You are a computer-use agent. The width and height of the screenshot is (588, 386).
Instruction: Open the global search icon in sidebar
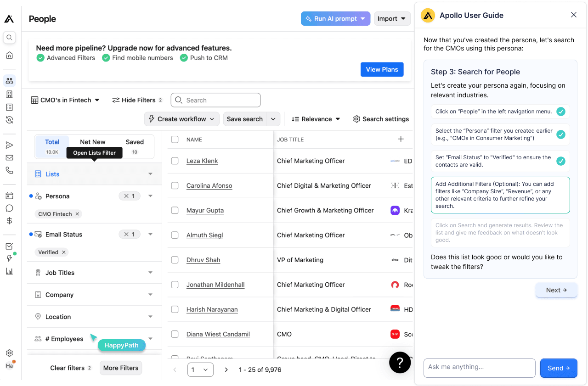pyautogui.click(x=9, y=38)
